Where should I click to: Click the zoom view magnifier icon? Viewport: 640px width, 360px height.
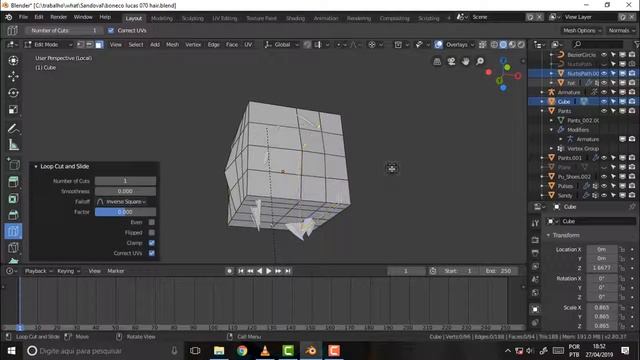[480, 61]
